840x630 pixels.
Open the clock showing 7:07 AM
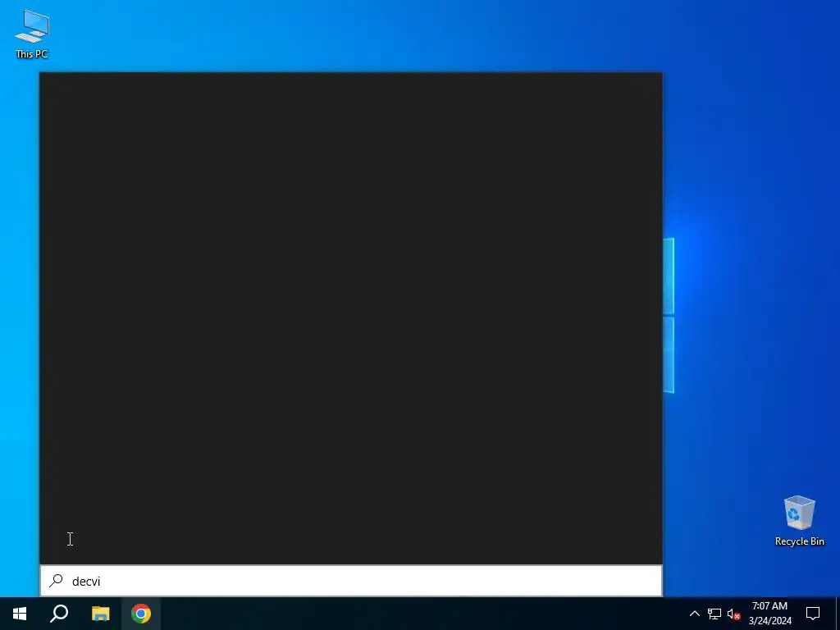[769, 614]
